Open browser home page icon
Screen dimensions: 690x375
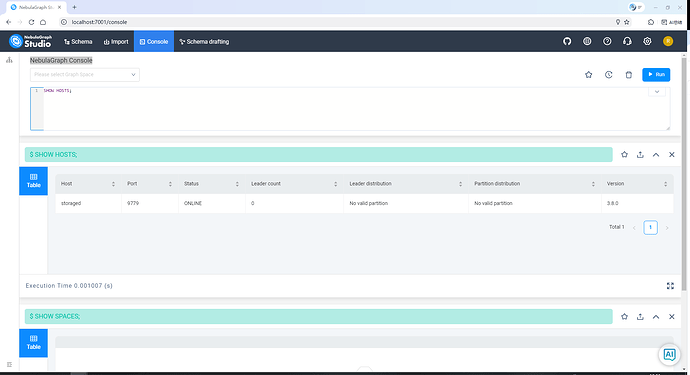click(43, 22)
